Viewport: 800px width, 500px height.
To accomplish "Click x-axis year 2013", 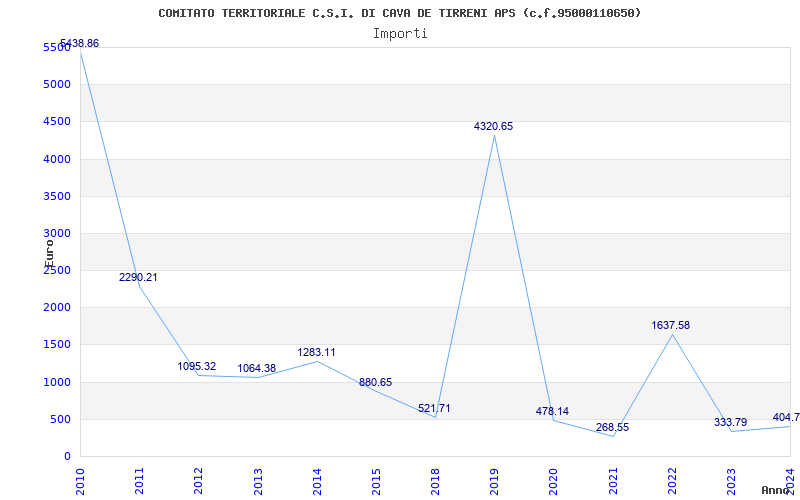I will click(258, 481).
